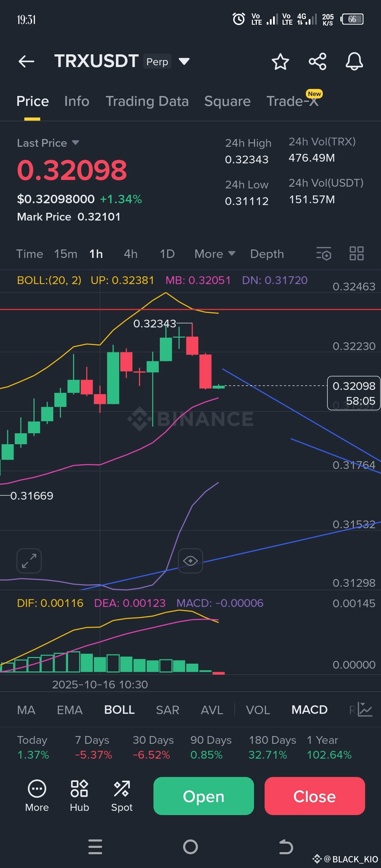Open the Trade-X tab
Screen dimensions: 381x868
click(x=292, y=101)
